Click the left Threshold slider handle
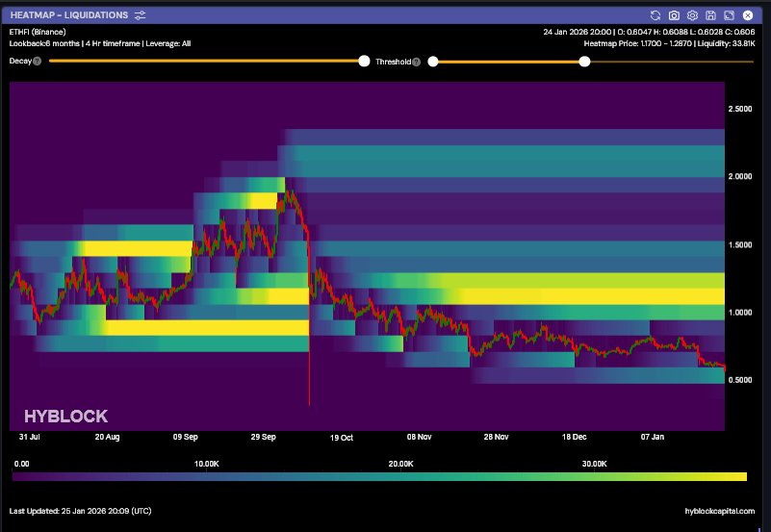Screen dimensions: 771x532 click(433, 62)
